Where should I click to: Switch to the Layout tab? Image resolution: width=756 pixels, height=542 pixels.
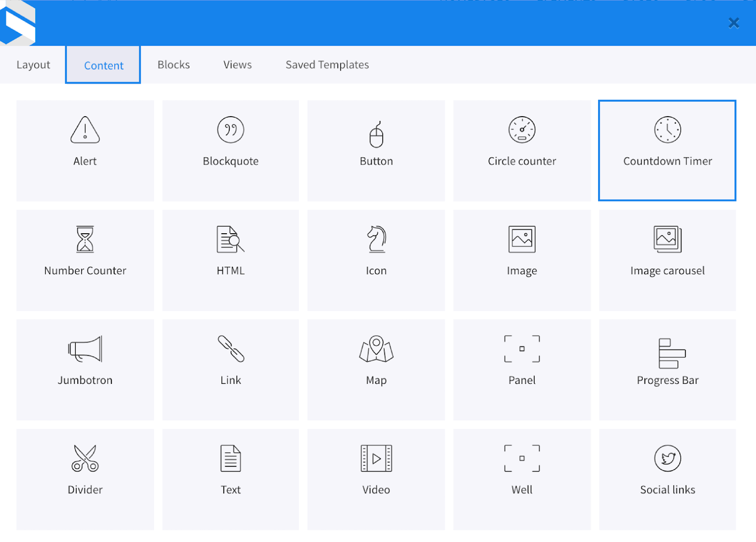point(33,65)
